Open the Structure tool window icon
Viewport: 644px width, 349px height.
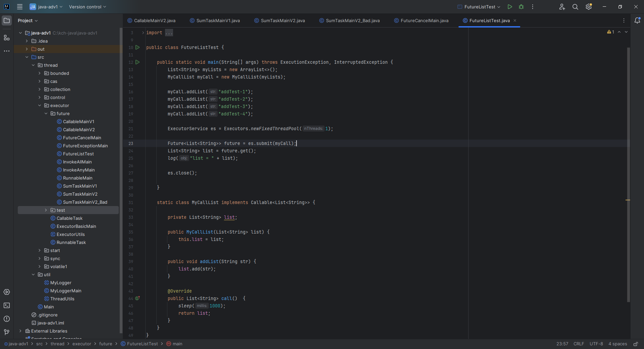point(7,38)
